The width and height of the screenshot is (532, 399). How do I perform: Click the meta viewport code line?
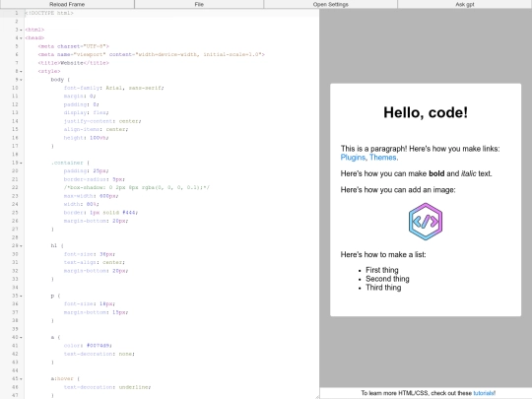[152, 54]
